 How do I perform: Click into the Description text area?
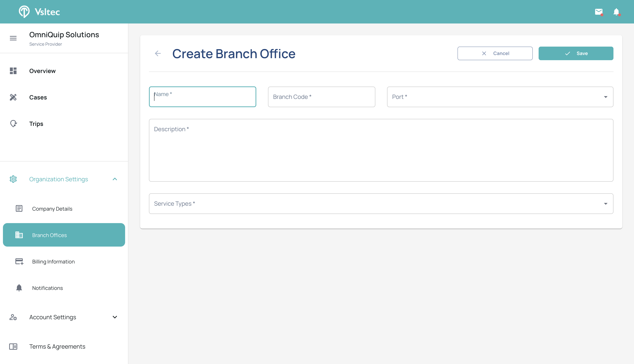click(x=381, y=150)
